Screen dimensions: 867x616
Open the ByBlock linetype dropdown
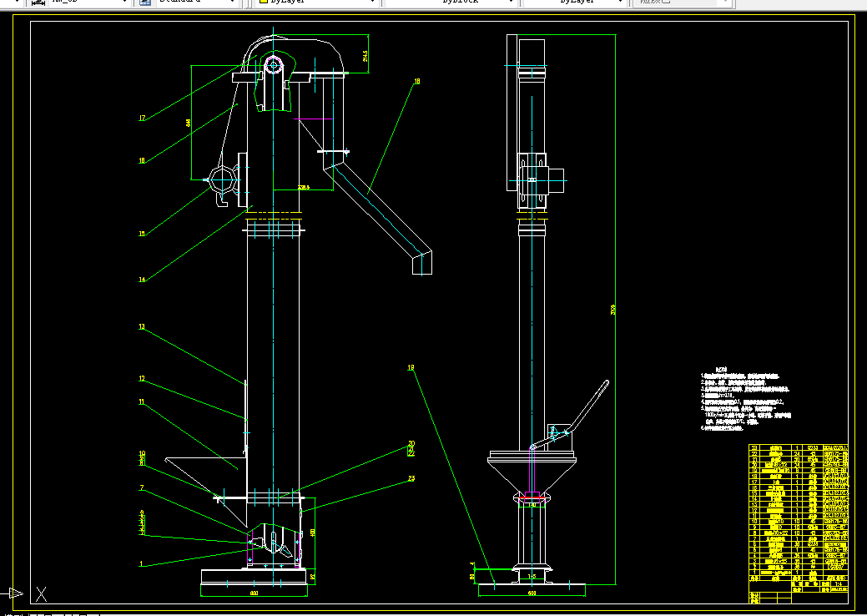click(451, 2)
